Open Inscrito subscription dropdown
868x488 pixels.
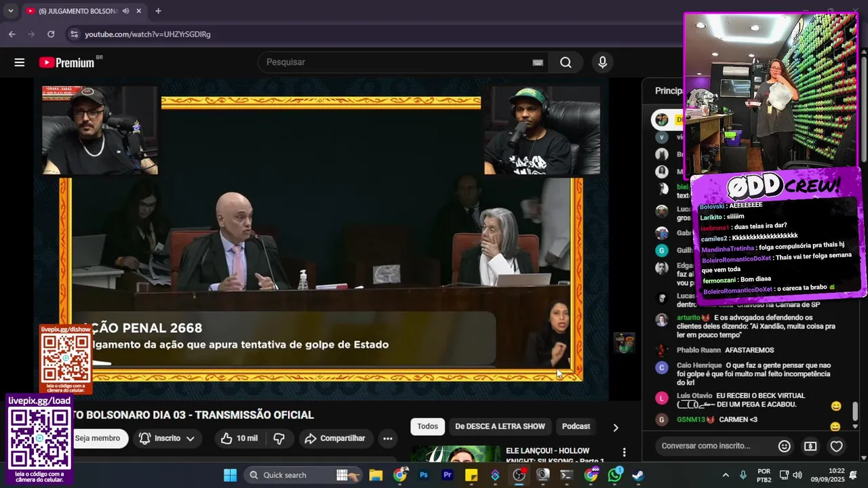tap(167, 439)
